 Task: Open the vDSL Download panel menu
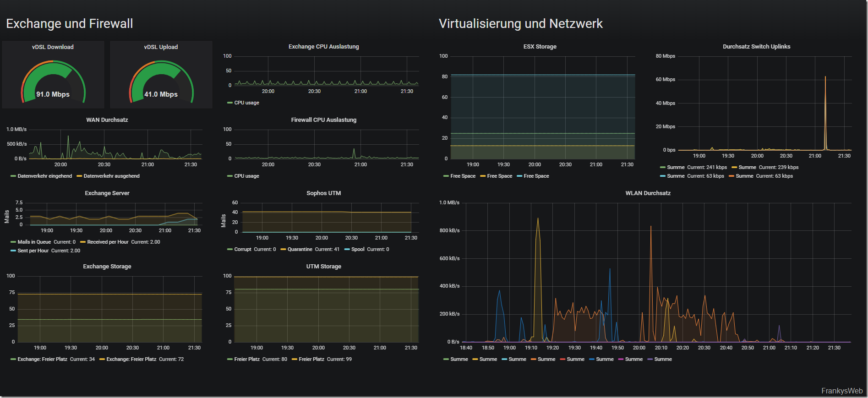(x=53, y=47)
